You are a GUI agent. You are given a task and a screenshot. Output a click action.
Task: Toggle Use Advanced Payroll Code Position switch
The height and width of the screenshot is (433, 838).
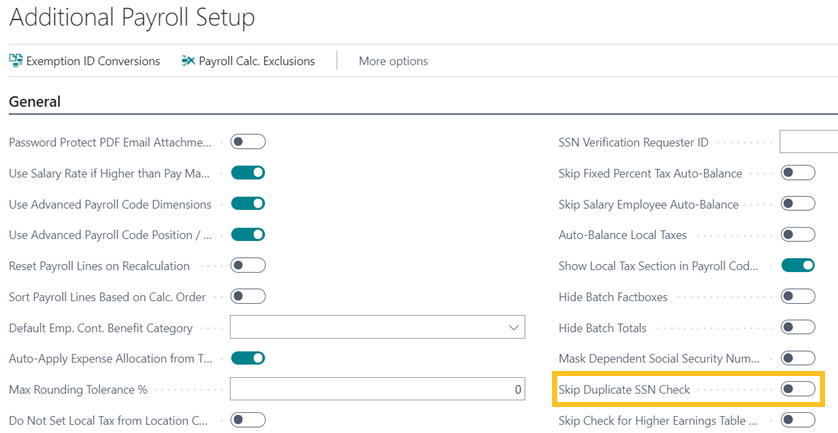(x=248, y=235)
